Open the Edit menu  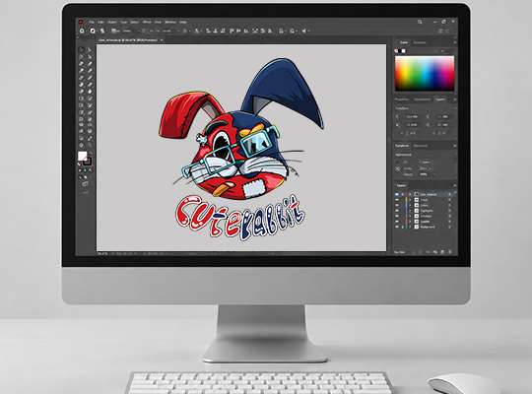[x=100, y=22]
